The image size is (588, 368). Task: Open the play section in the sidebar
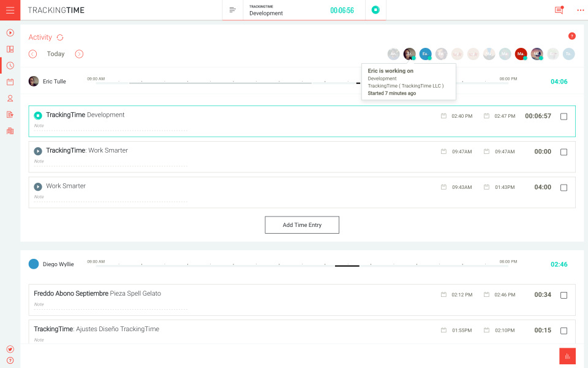10,33
